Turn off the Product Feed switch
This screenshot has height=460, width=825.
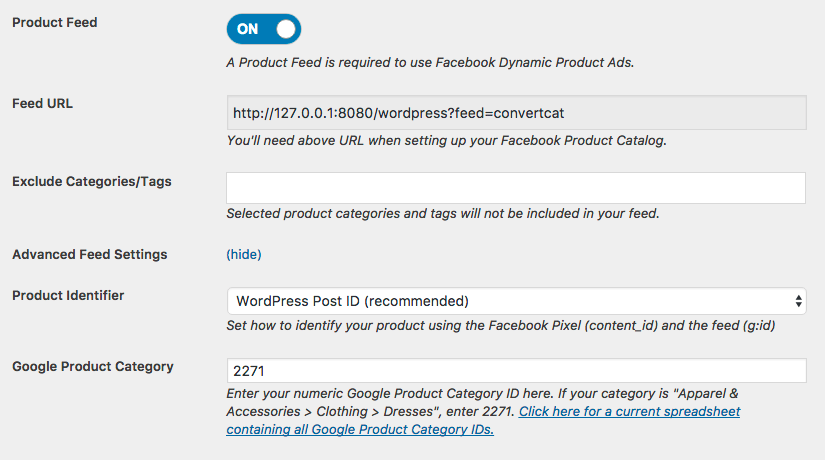click(x=263, y=29)
